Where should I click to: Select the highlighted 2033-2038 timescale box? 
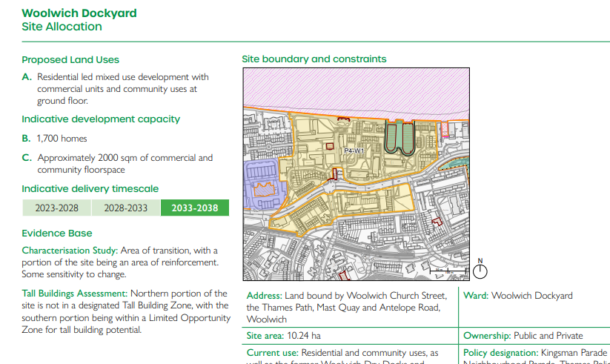click(x=195, y=208)
